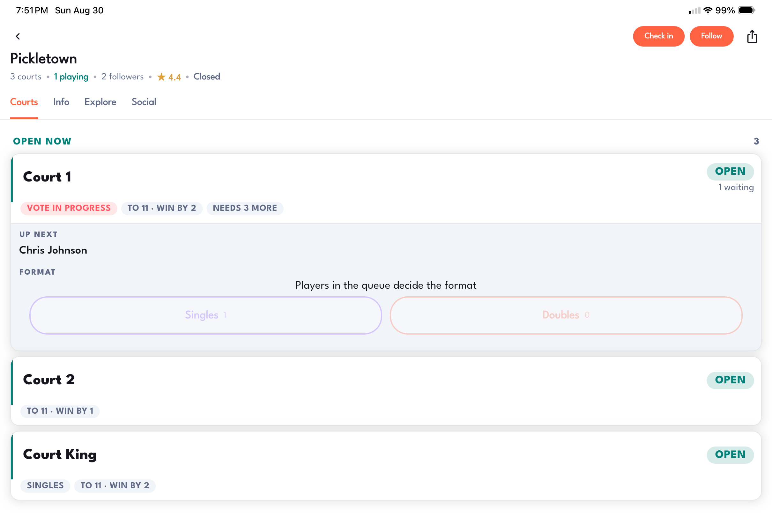Viewport: 772px width, 532px height.
Task: Expand the Court King card
Action: click(x=386, y=466)
